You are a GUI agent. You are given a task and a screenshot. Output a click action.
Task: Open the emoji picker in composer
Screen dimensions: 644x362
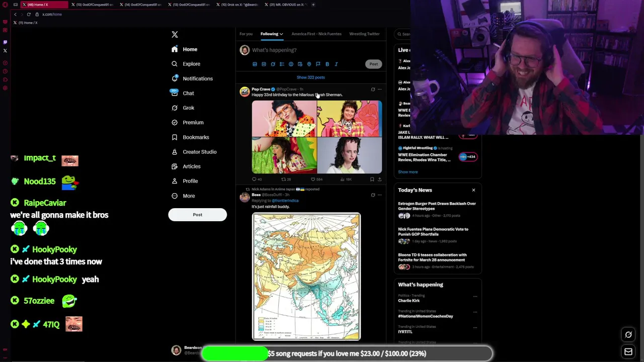click(x=291, y=64)
